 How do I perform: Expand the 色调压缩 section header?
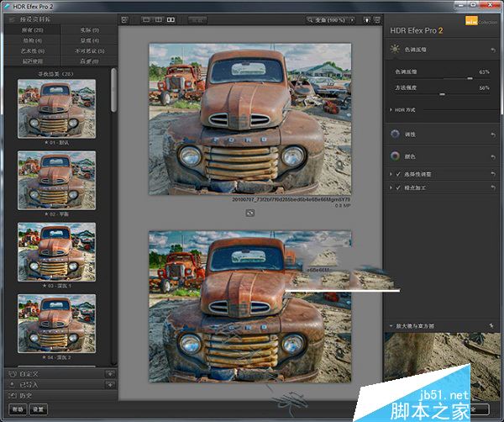click(443, 50)
